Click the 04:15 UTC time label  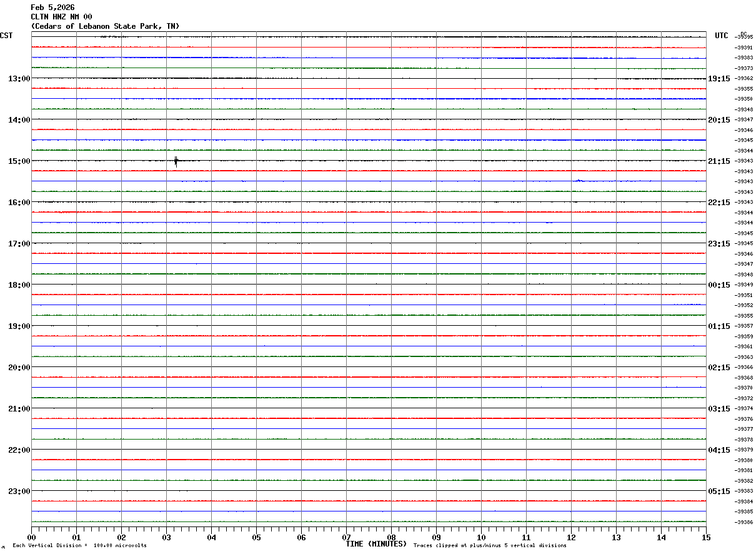719,450
